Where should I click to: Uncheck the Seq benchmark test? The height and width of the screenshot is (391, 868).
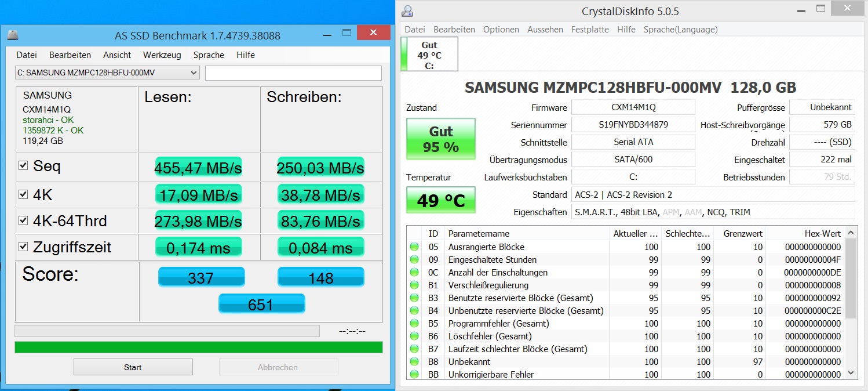(23, 166)
